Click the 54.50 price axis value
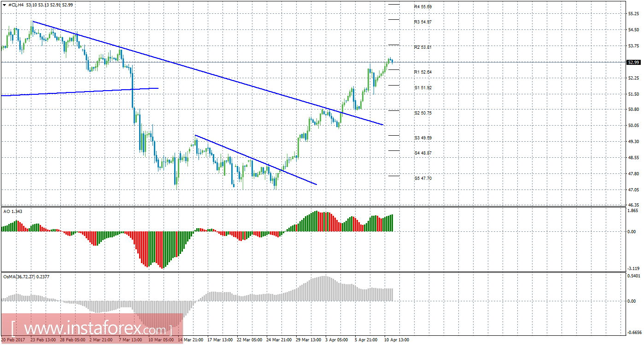Viewport: 644px width, 345px height. 633,30
